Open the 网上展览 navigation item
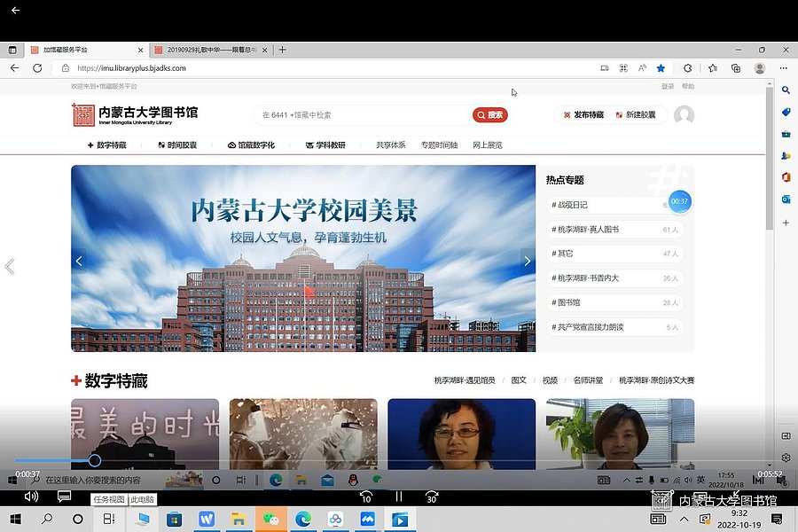Screen dimensions: 798x532 tap(488, 145)
